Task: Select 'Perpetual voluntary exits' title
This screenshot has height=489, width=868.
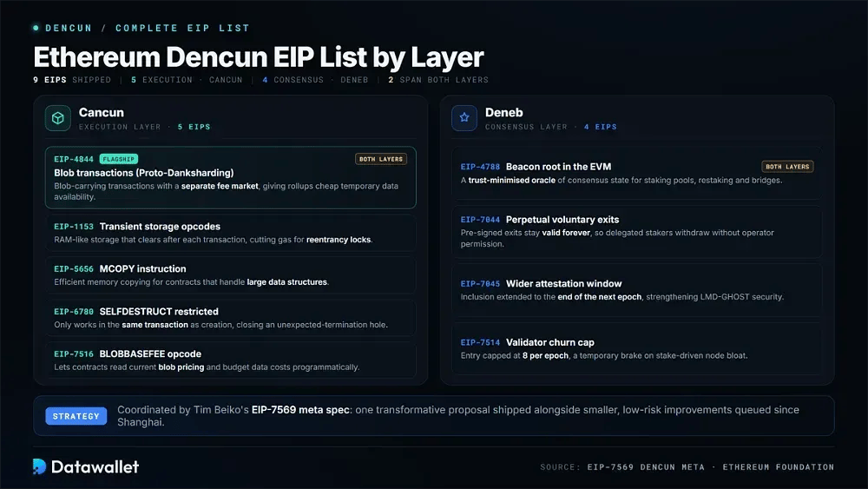Action: 562,220
